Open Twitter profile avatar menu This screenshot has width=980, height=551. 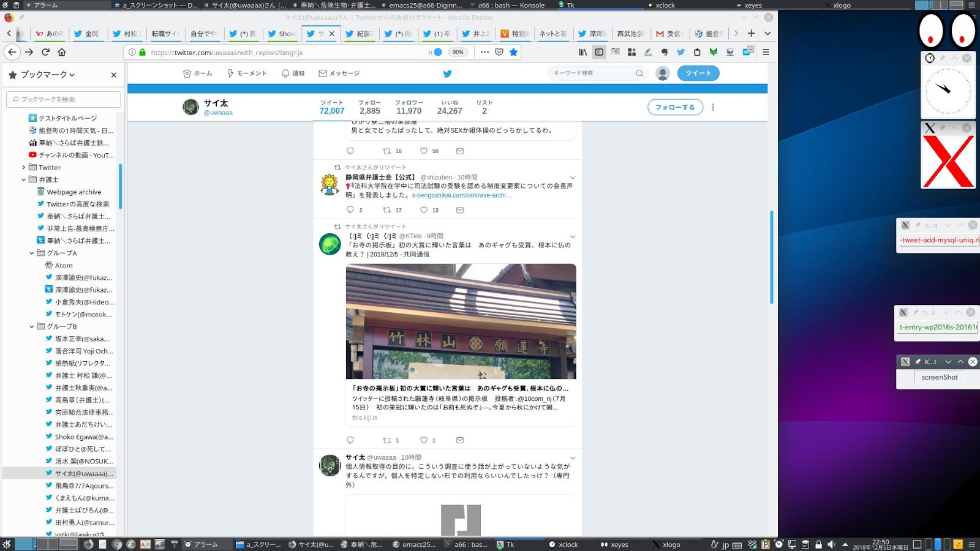(662, 73)
